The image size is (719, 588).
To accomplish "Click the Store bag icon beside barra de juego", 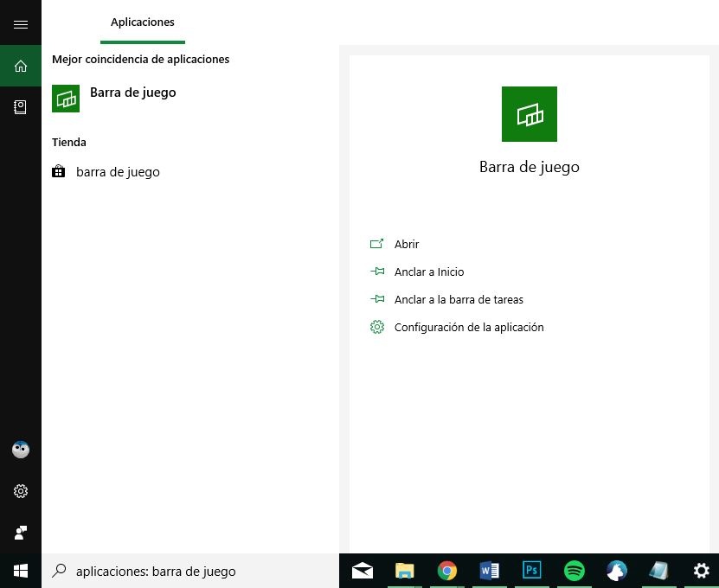I will tap(58, 171).
